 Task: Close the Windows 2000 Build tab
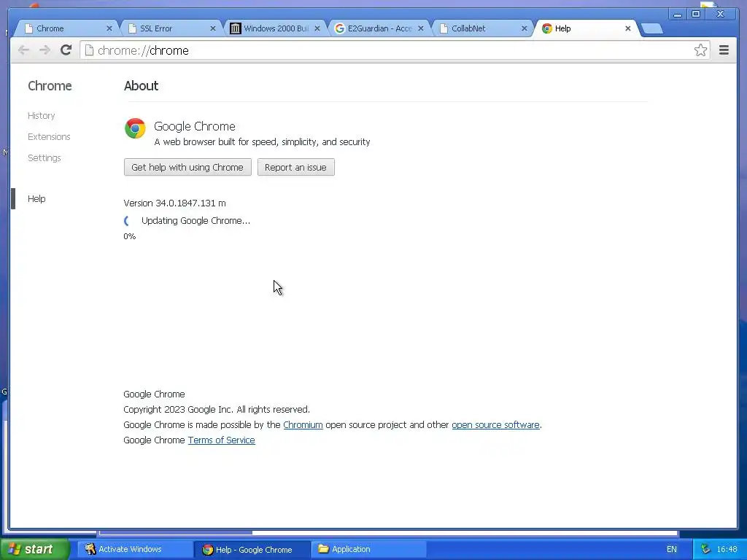[x=317, y=28]
